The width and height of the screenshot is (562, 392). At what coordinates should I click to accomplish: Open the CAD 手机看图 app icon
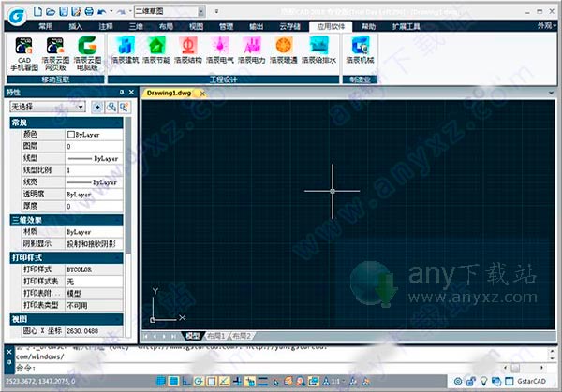24,53
